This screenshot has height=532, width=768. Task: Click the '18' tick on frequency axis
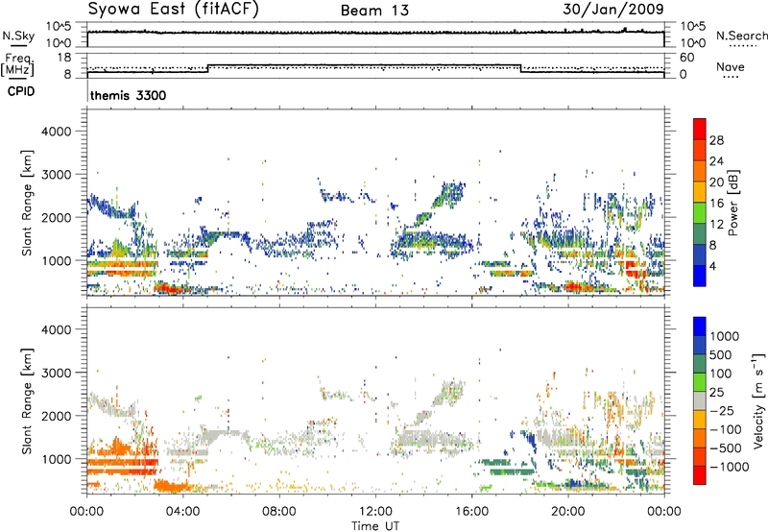[x=63, y=58]
